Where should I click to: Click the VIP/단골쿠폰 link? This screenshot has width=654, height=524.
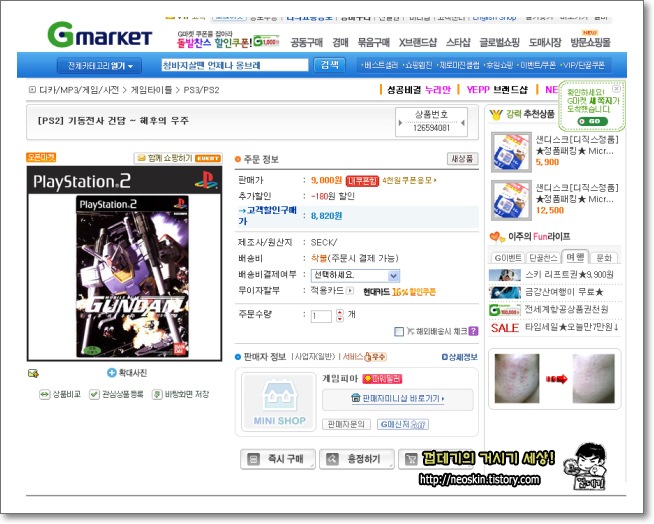(x=583, y=66)
